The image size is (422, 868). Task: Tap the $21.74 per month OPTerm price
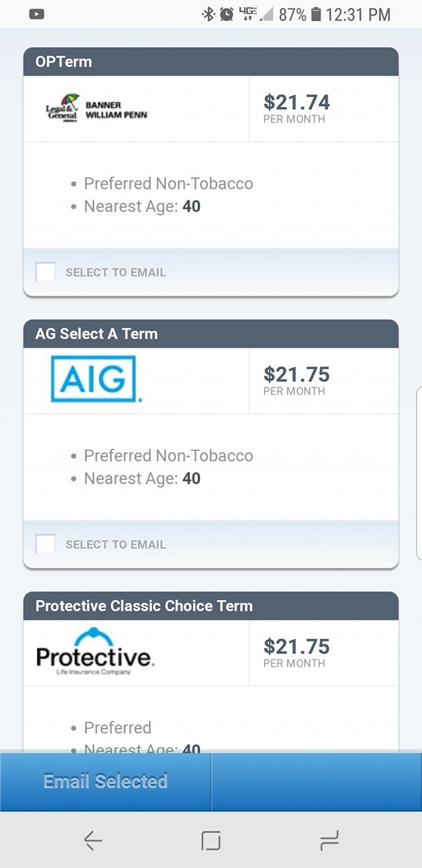(297, 108)
